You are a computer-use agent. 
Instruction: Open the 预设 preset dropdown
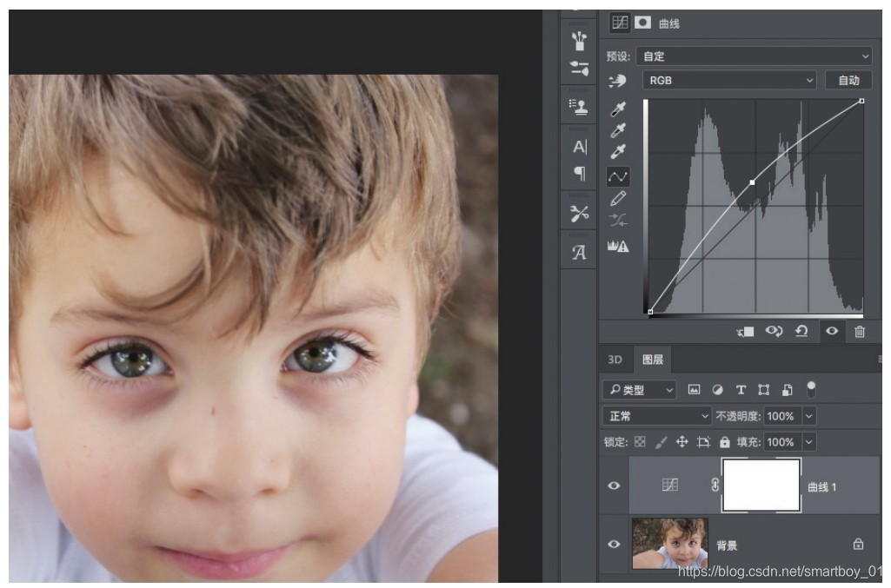coord(754,56)
